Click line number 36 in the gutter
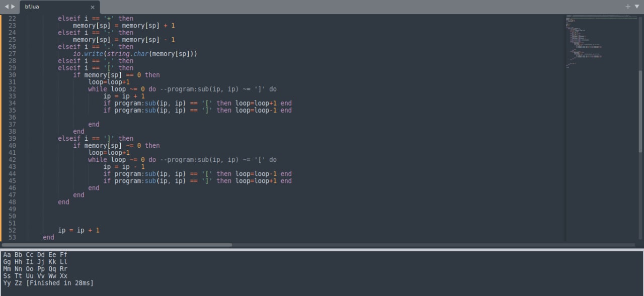 coord(12,117)
